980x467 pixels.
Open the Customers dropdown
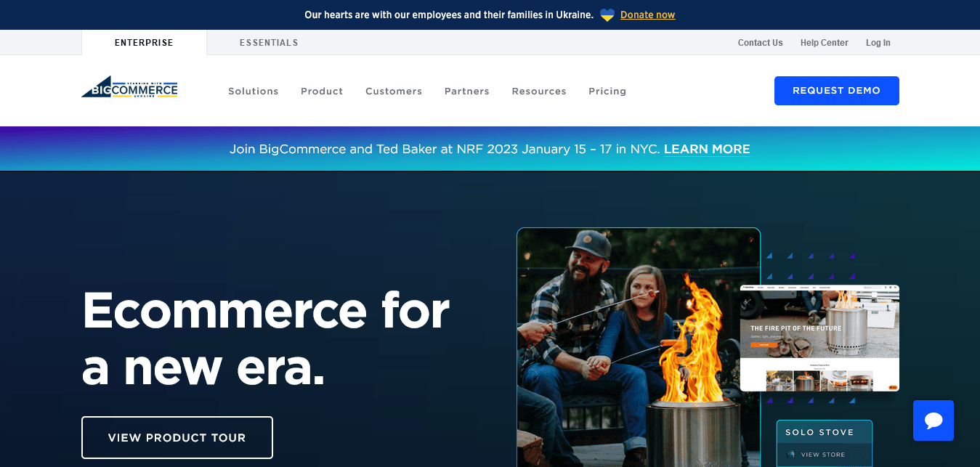[x=393, y=91]
